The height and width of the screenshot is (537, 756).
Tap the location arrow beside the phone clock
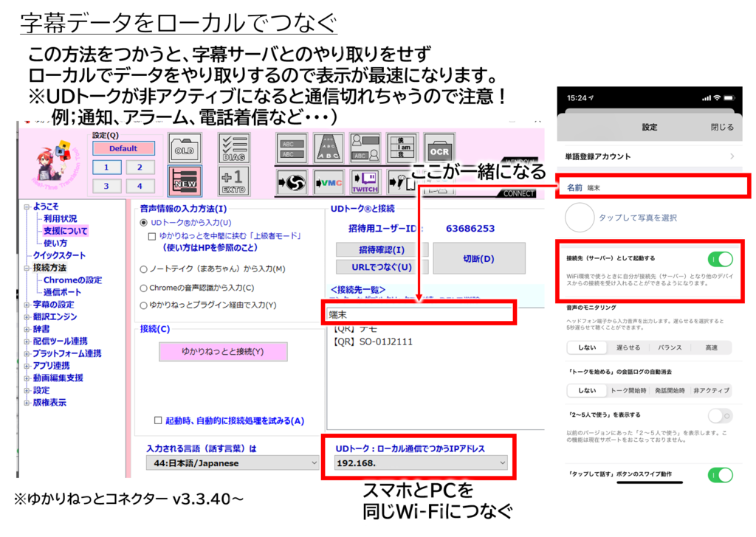(591, 98)
